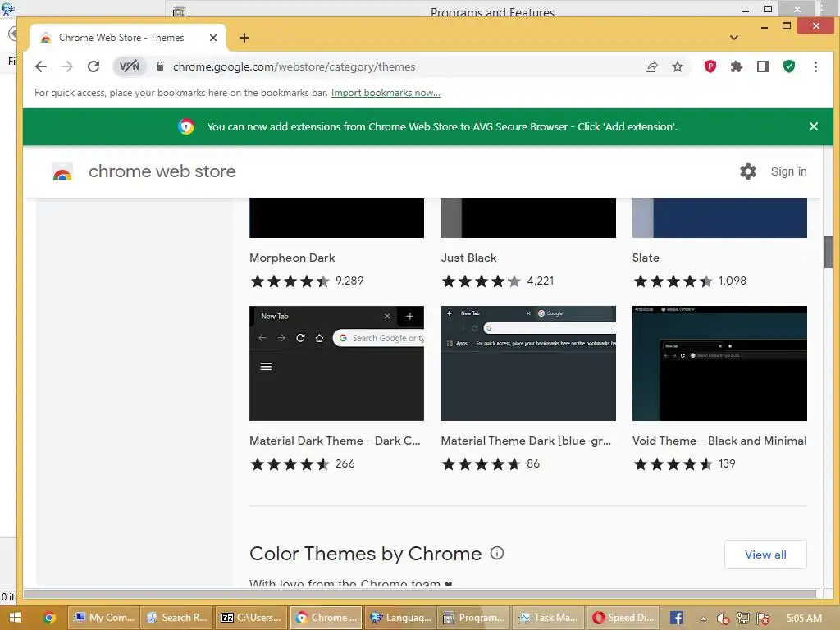Screen dimensions: 840x630
Task: Click the chrome web store logo
Action: 62,172
